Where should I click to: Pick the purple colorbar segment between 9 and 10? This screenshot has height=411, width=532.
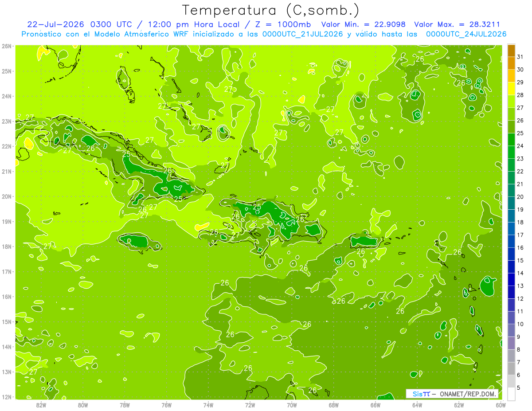click(511, 330)
